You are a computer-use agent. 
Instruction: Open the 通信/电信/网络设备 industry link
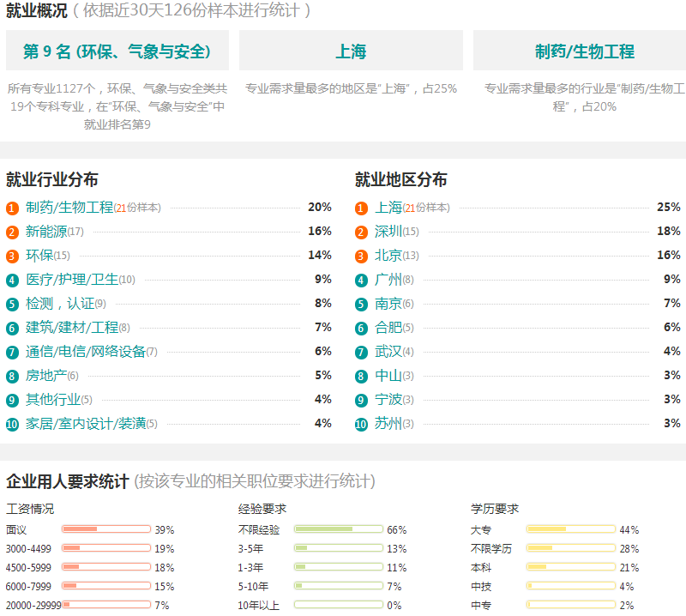[x=86, y=352]
